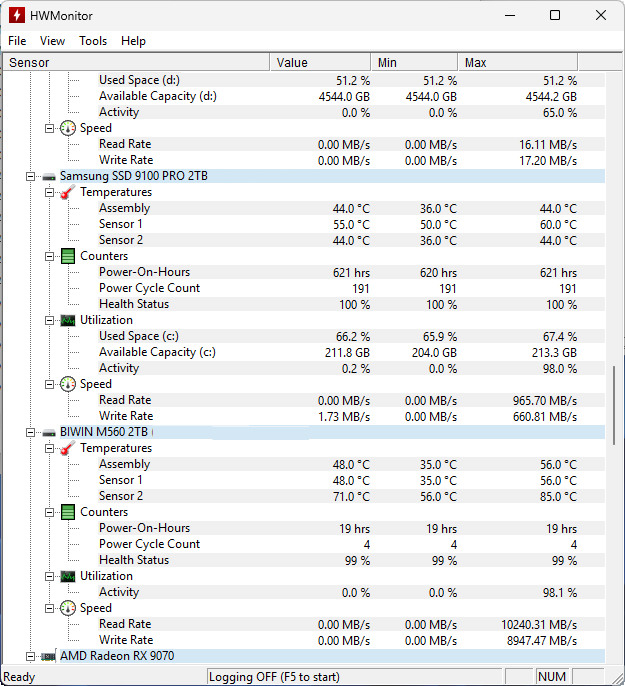
Task: Select the Available Capacity (d:) row
Action: click(304, 96)
